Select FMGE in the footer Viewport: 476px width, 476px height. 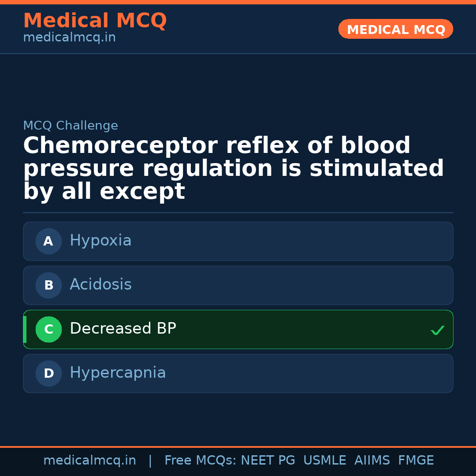tap(416, 461)
